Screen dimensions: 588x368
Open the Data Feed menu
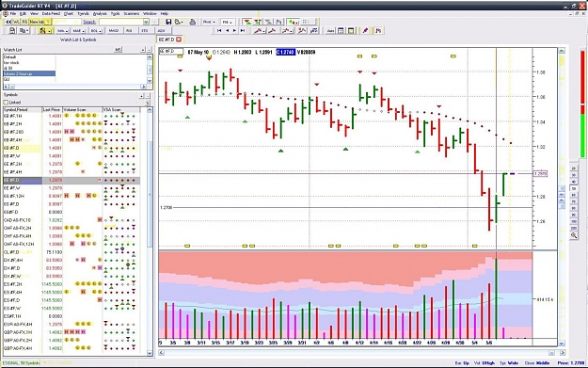pos(51,13)
